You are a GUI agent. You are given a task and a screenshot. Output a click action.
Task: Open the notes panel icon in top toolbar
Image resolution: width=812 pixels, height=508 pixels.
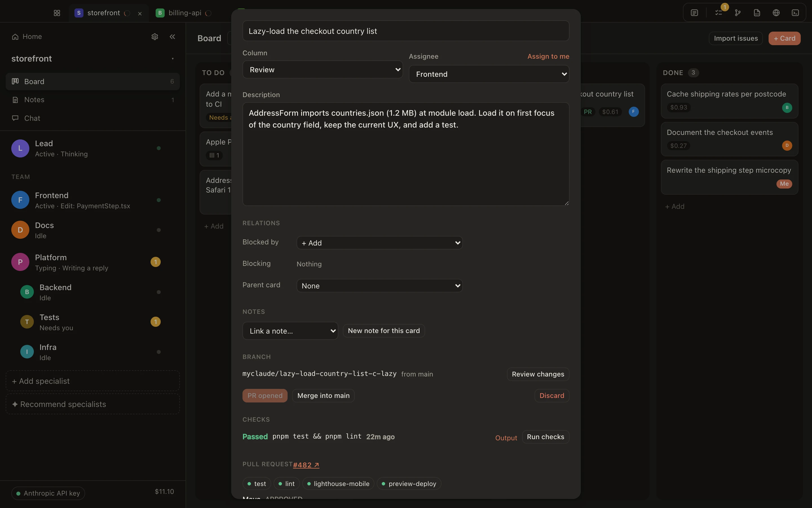click(x=694, y=13)
